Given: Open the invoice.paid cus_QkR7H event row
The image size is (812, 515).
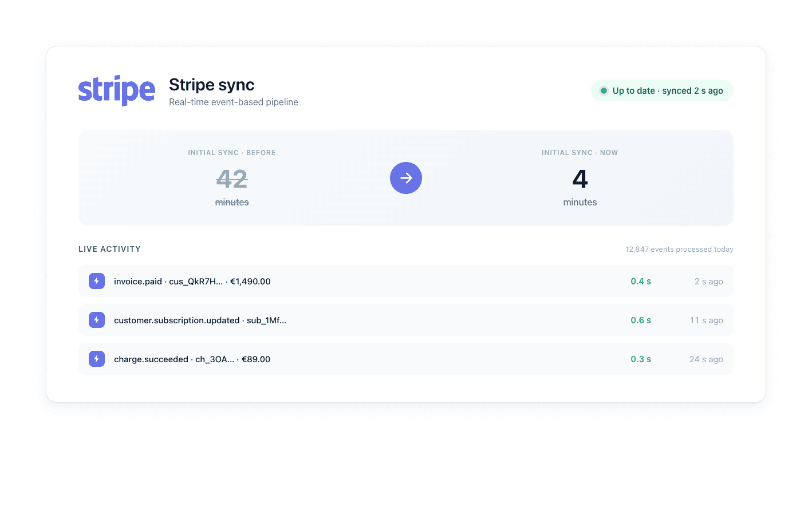Looking at the screenshot, I should click(406, 281).
